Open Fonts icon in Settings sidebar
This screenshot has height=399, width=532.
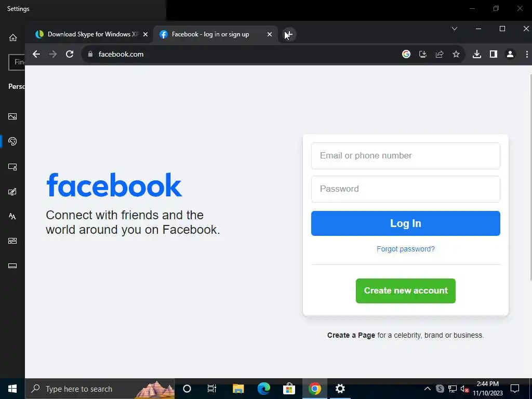(x=12, y=216)
